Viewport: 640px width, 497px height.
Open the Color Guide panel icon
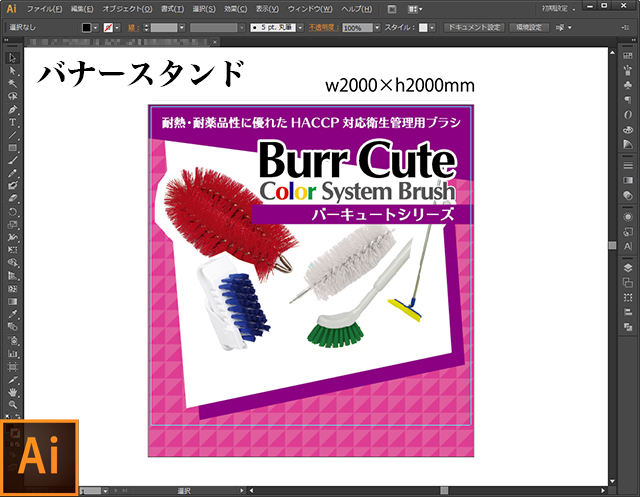click(x=628, y=144)
